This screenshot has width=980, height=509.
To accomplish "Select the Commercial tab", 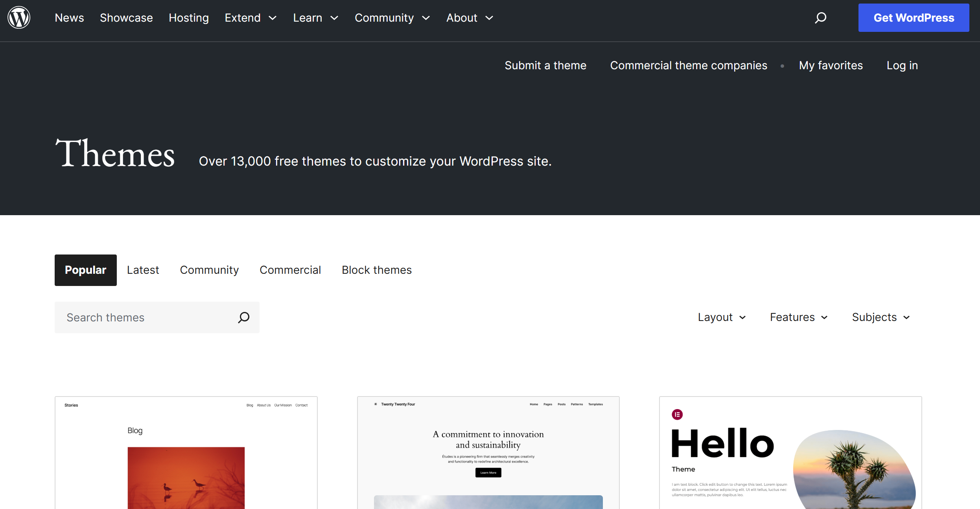I will click(290, 270).
